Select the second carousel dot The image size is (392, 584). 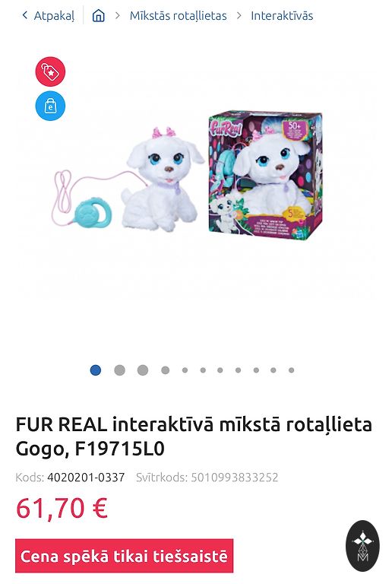coord(119,370)
